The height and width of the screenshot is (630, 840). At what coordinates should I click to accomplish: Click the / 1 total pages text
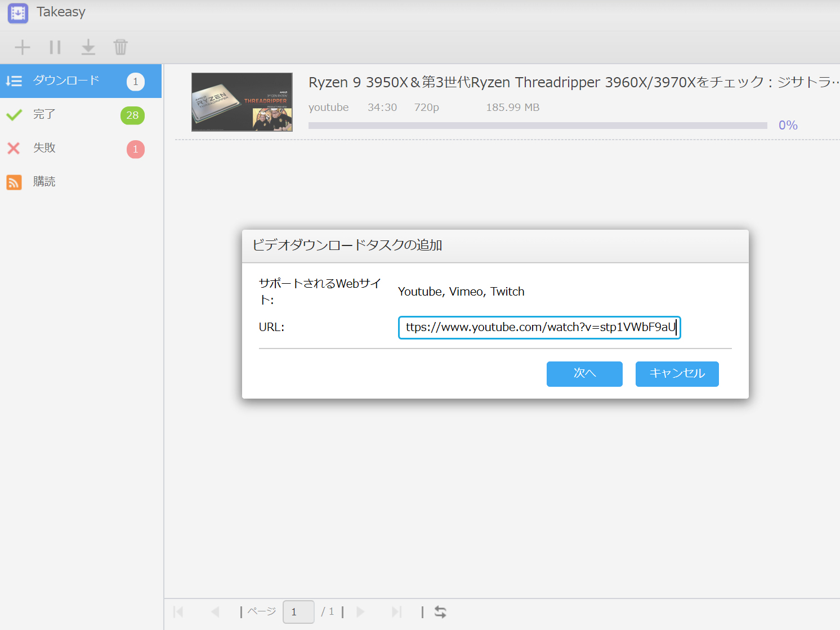pos(328,612)
